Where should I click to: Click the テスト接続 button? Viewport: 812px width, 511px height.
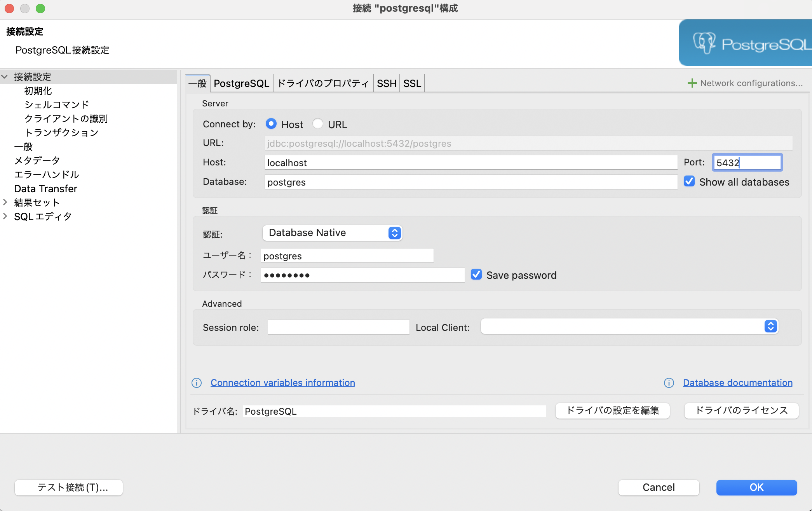click(x=68, y=487)
